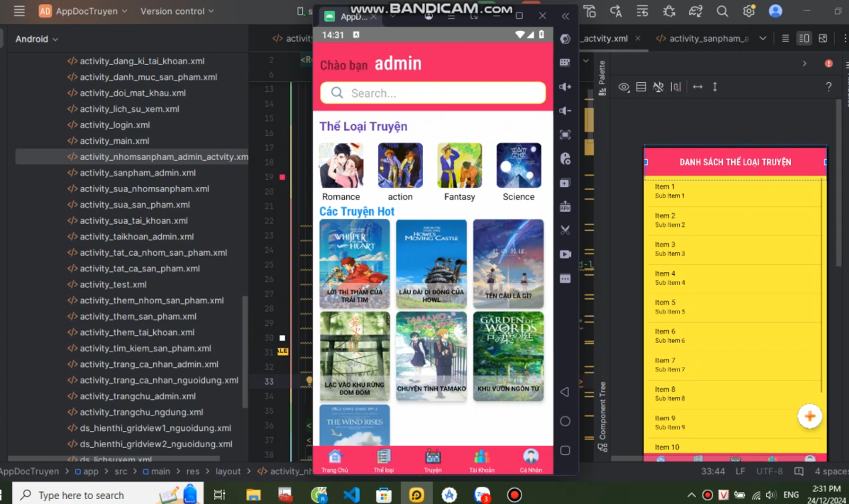Select activity_sanpham_a editor tab

(703, 38)
